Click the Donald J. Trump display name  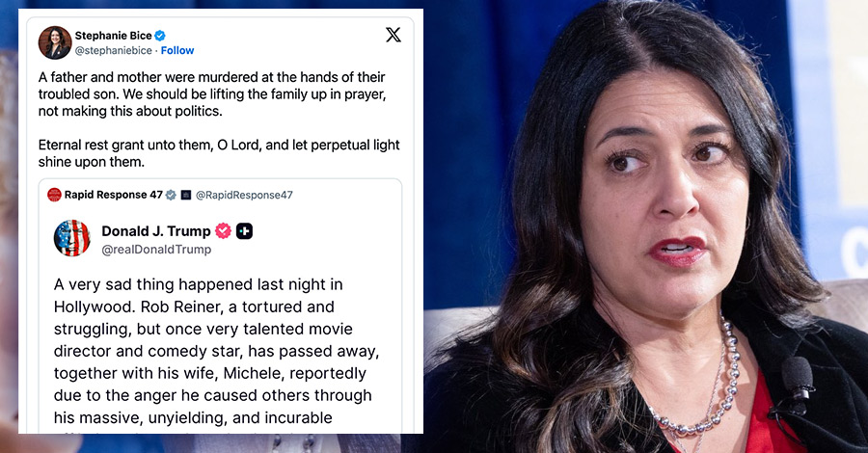coord(156,230)
